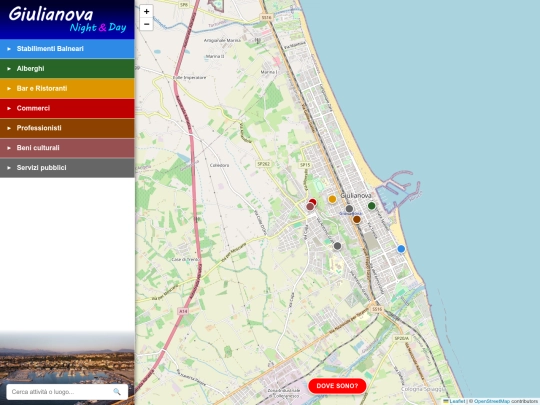Screen dimensions: 540x405
Task: Select the brown professionals marker
Action: coord(357,219)
